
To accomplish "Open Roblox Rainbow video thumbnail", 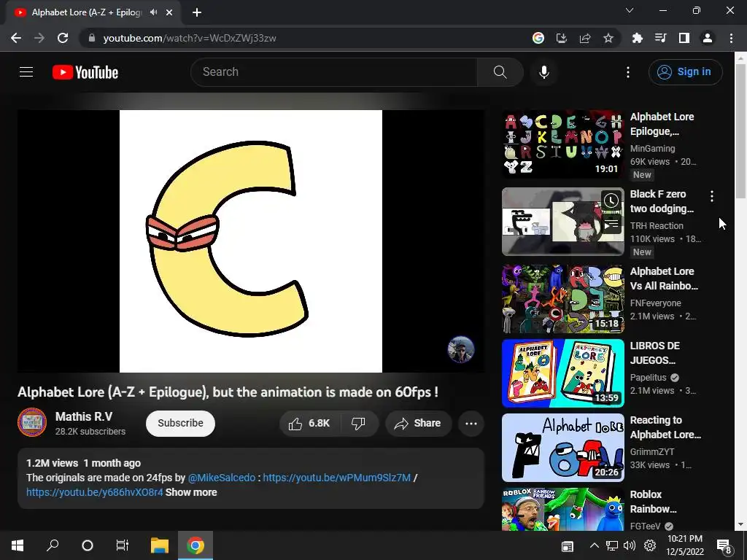I will [x=562, y=509].
